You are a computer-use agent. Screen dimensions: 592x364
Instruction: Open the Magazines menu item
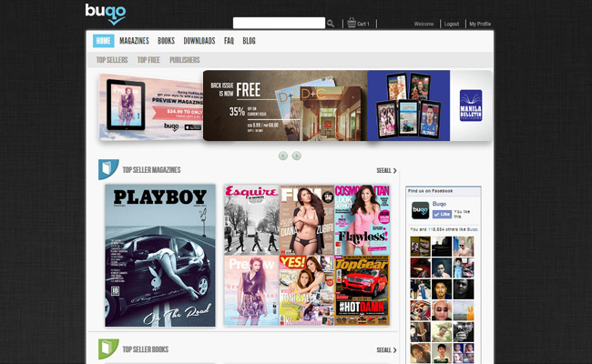134,41
